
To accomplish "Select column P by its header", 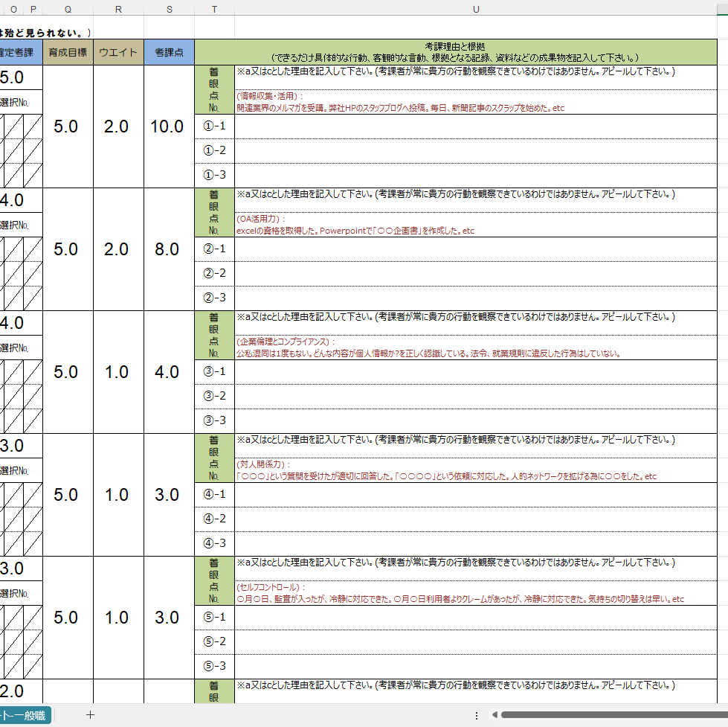I will (x=33, y=9).
